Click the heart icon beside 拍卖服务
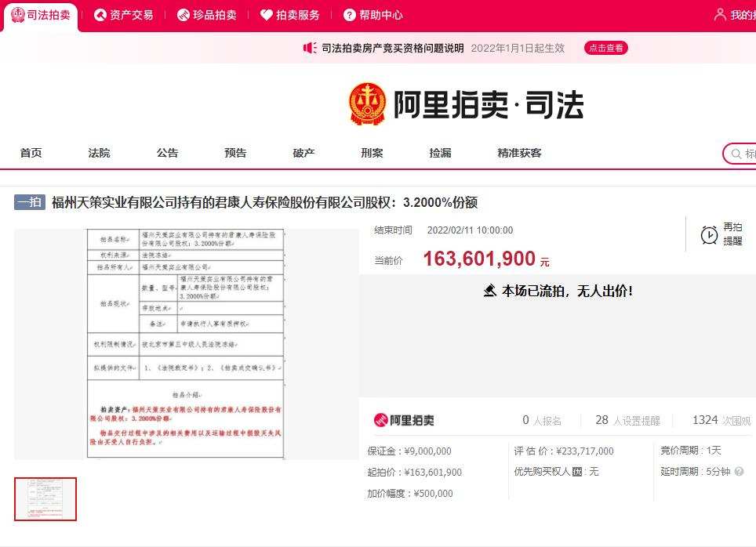 pos(267,16)
